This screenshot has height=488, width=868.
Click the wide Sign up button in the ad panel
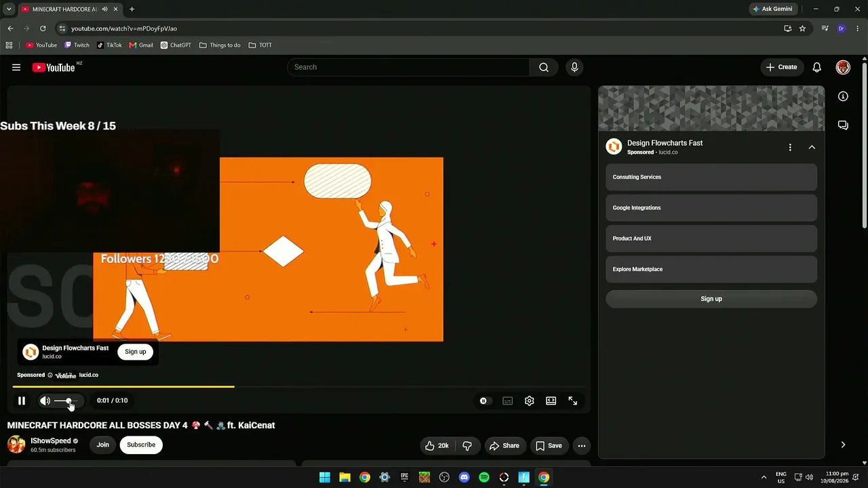click(x=711, y=299)
